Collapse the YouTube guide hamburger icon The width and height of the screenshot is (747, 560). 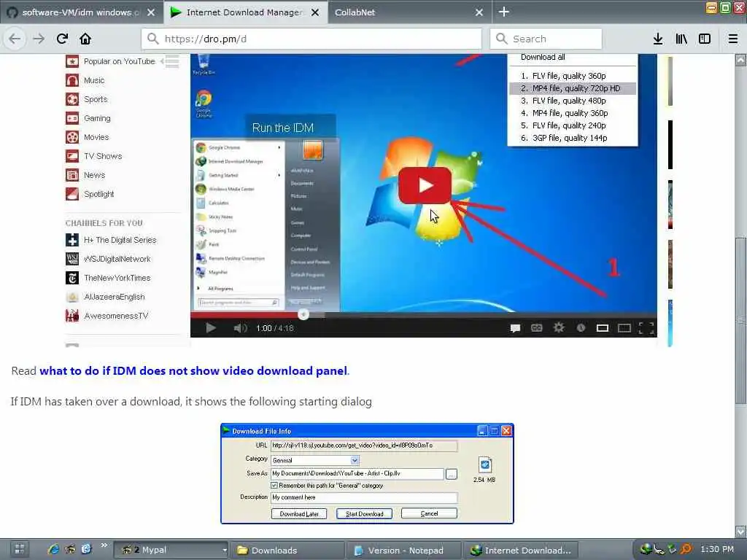[x=171, y=61]
